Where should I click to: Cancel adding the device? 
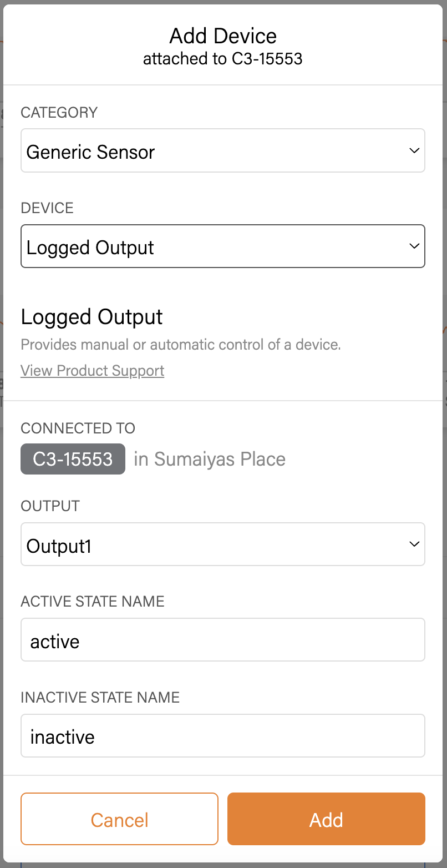click(119, 819)
